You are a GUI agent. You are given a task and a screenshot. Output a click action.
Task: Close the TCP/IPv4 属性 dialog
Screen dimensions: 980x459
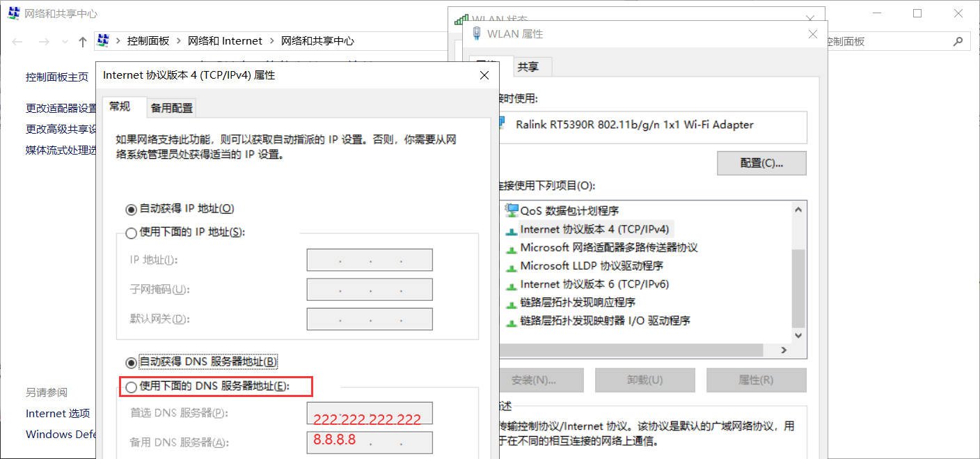point(484,75)
